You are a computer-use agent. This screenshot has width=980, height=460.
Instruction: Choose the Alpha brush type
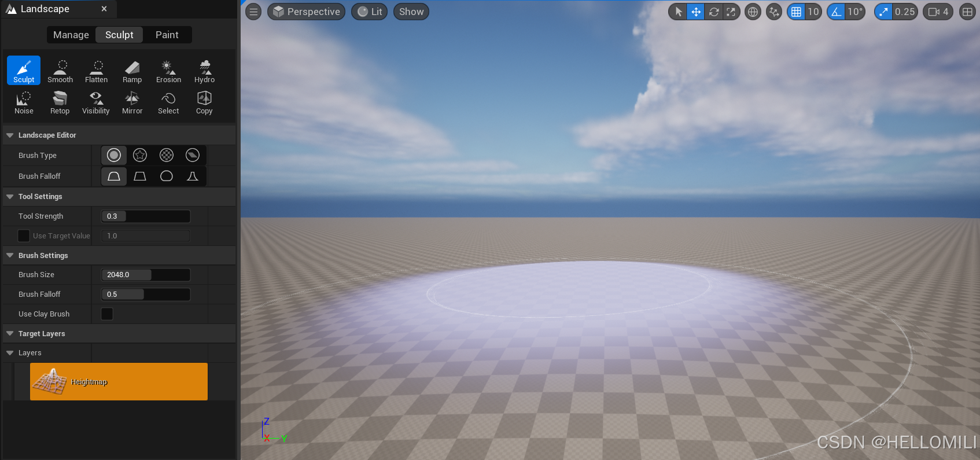coord(140,155)
